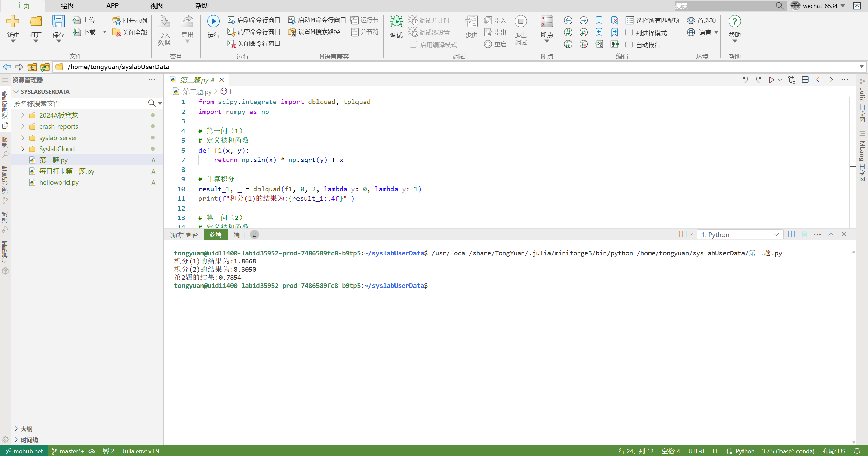Open helloworld.py in explorer
868x456 pixels.
[59, 182]
